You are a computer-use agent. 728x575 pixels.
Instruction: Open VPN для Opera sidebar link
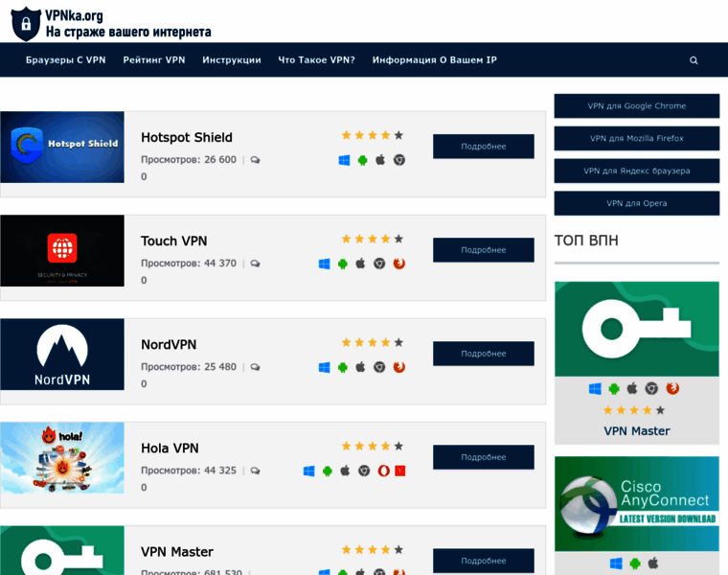pos(636,203)
